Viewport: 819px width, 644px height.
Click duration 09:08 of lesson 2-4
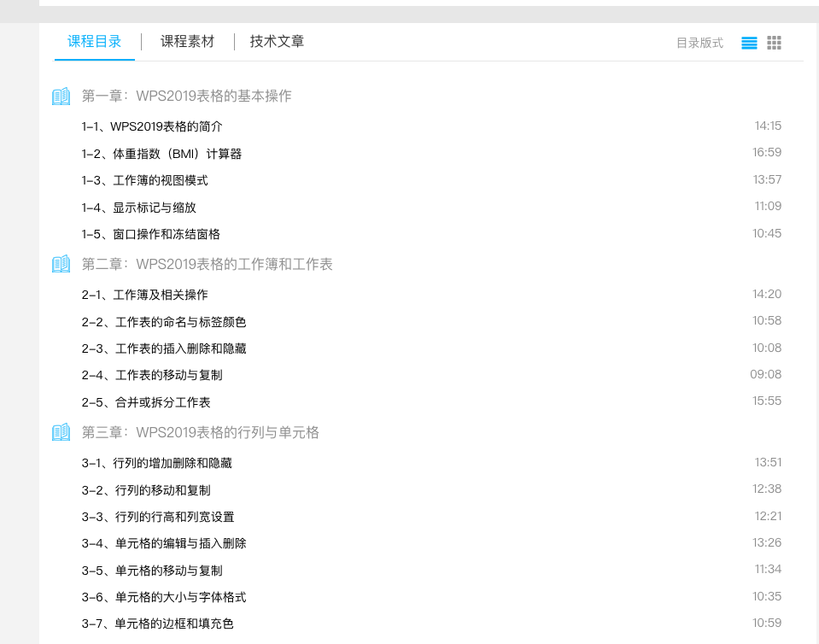pos(766,374)
